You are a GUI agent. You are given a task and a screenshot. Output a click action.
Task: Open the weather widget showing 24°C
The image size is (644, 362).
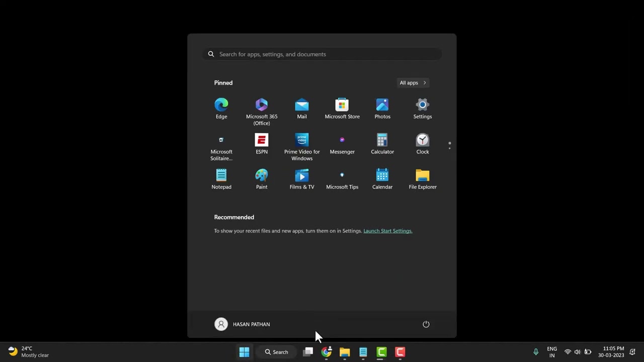[28, 352]
